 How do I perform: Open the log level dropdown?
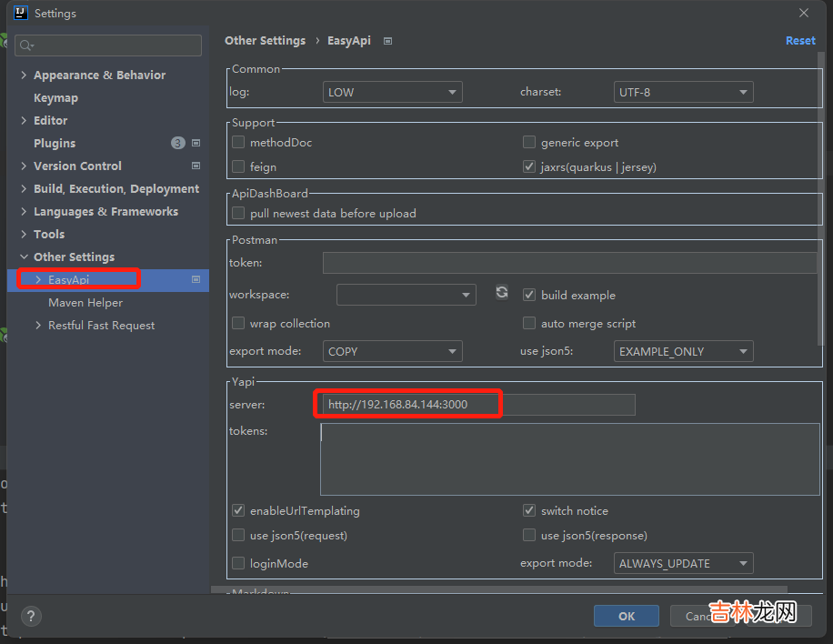coord(393,92)
